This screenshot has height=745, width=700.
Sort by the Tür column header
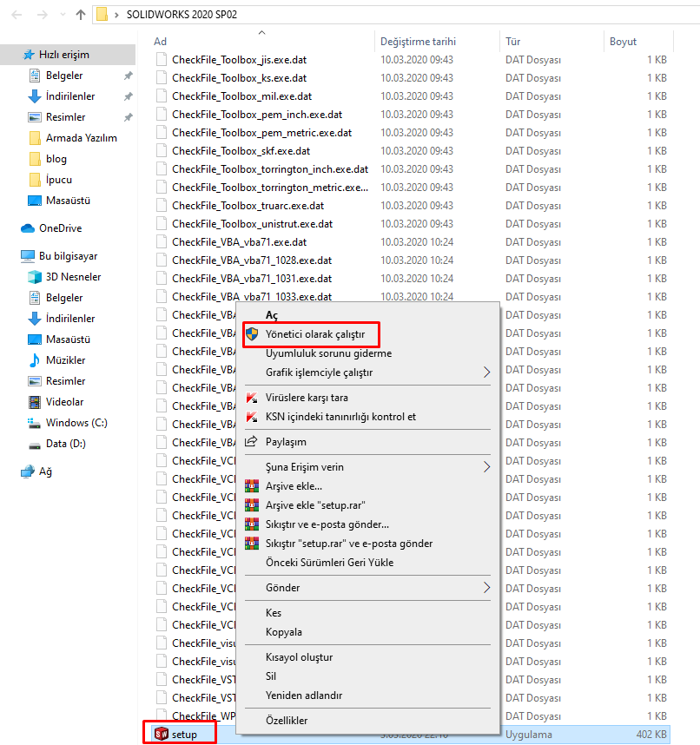(x=513, y=42)
